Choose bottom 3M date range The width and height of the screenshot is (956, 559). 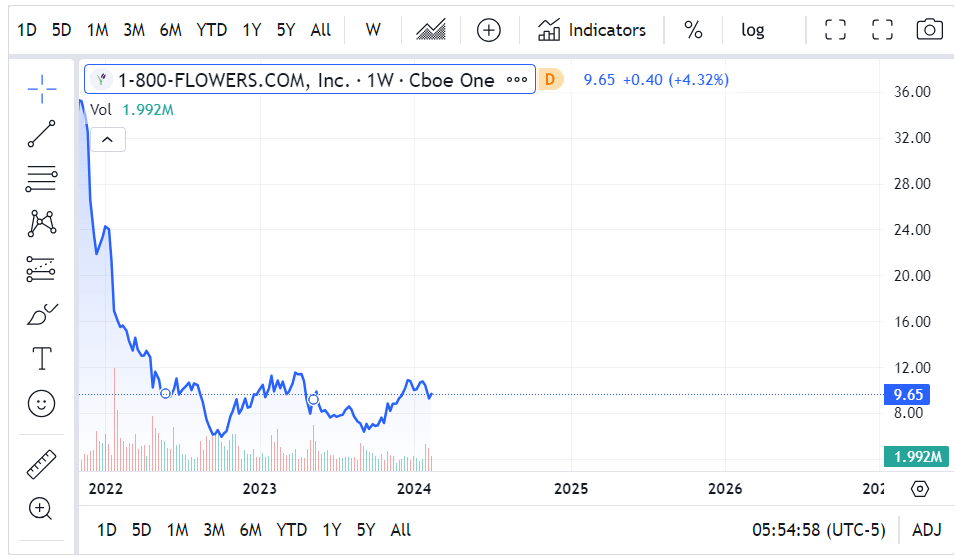[214, 530]
